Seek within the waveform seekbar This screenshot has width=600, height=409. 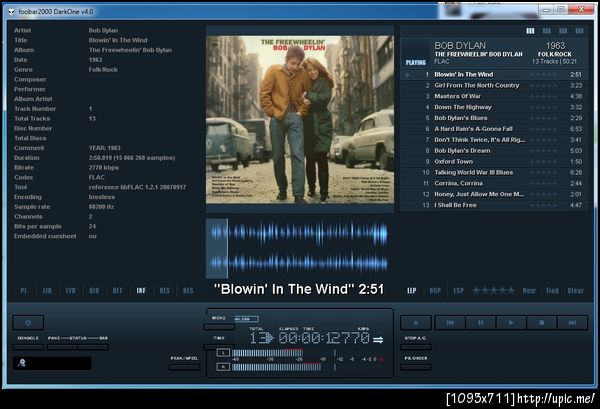click(x=300, y=248)
